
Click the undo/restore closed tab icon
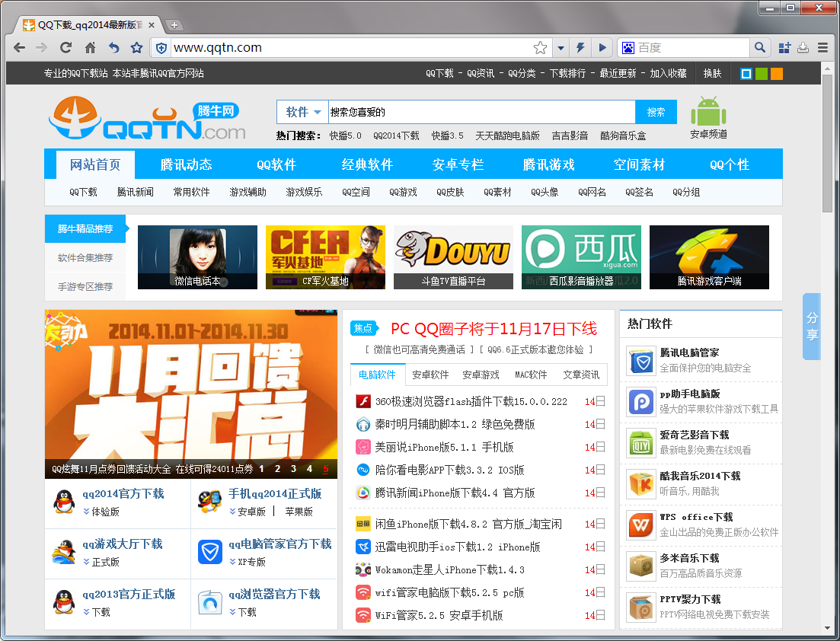(113, 48)
